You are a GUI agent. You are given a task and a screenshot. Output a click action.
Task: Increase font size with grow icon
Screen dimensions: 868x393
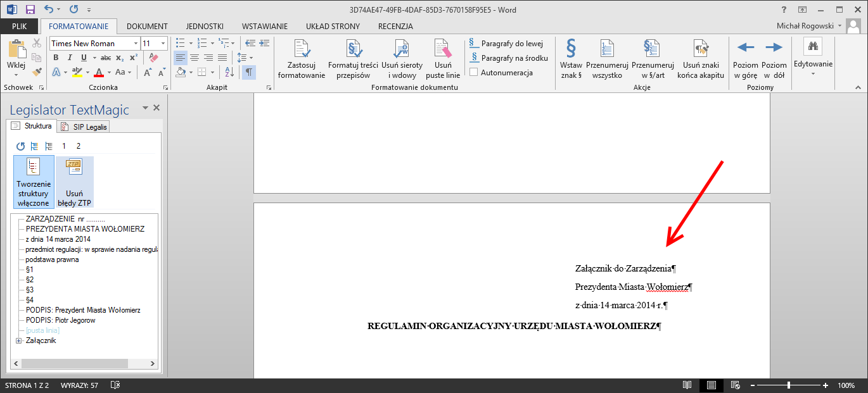pos(147,72)
